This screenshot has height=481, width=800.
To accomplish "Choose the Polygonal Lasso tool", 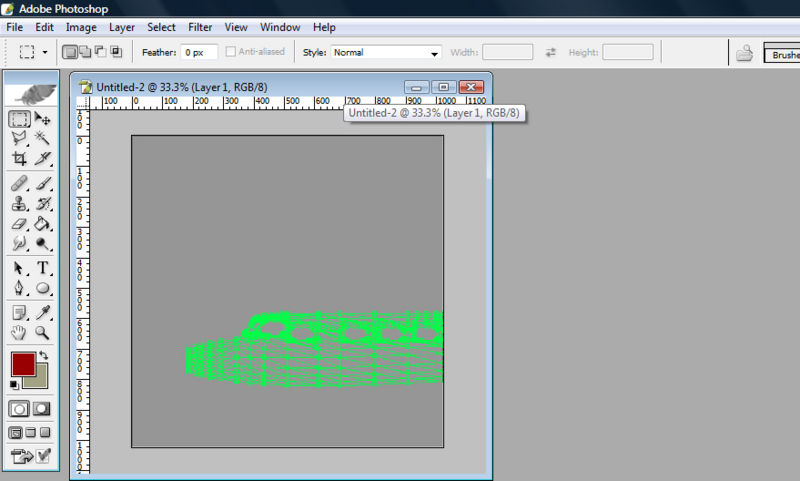I will (19, 139).
